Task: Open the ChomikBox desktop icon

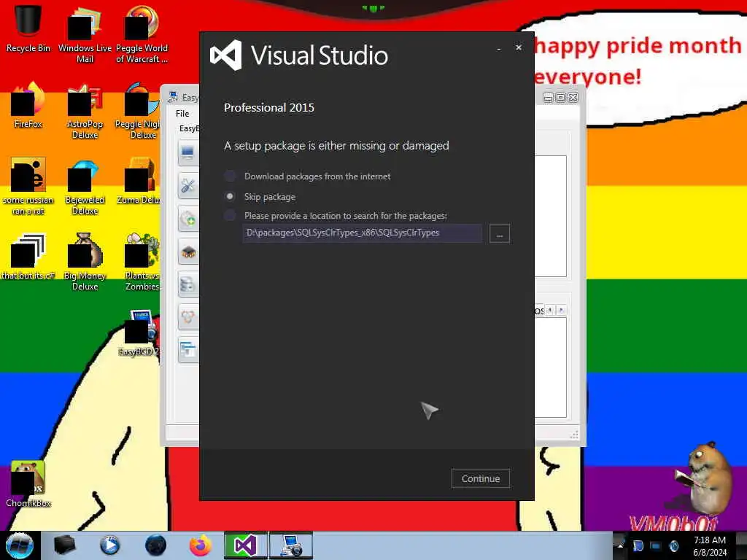Action: (28, 484)
